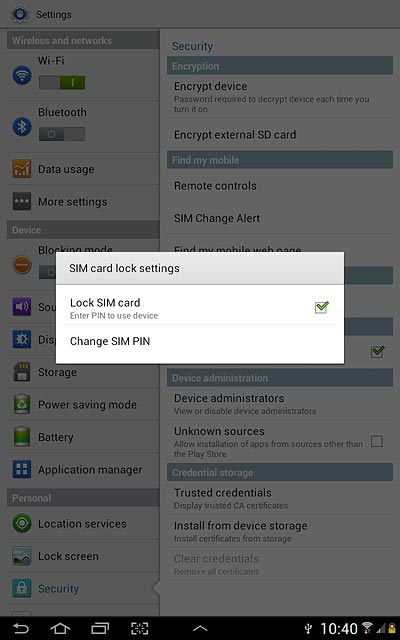Tap the clock in status bar
The image size is (400, 640).
click(x=339, y=629)
